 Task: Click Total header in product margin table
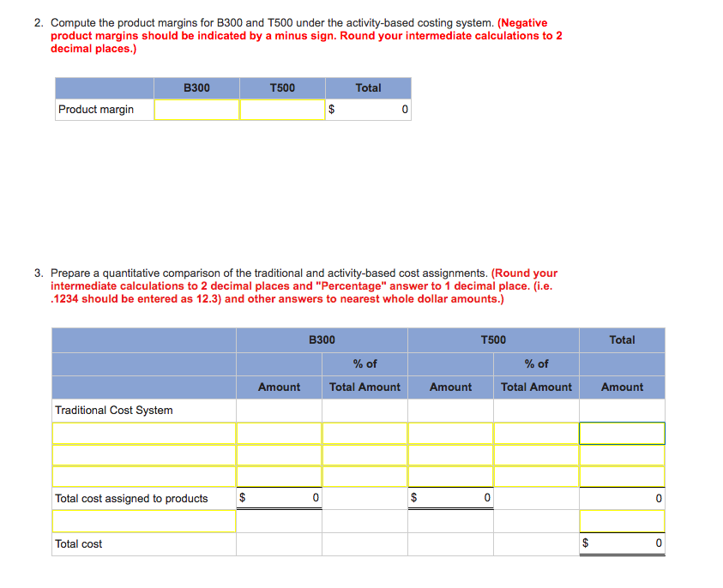click(x=368, y=88)
